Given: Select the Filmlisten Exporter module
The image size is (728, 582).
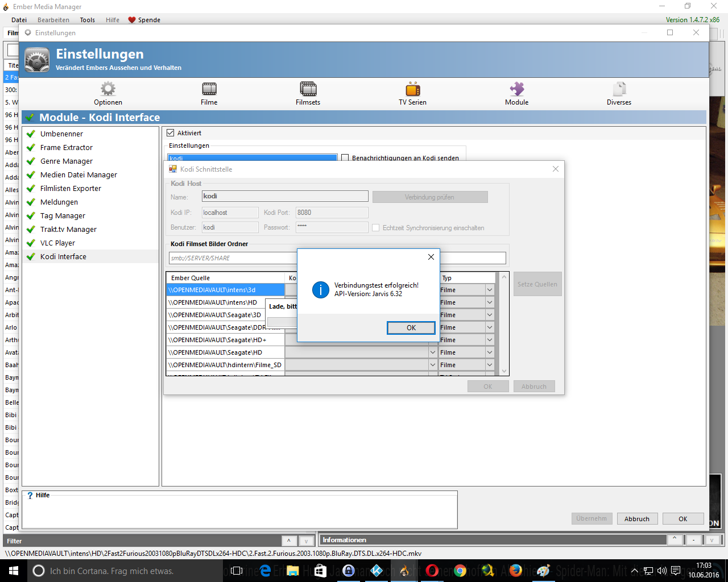Looking at the screenshot, I should pos(71,188).
